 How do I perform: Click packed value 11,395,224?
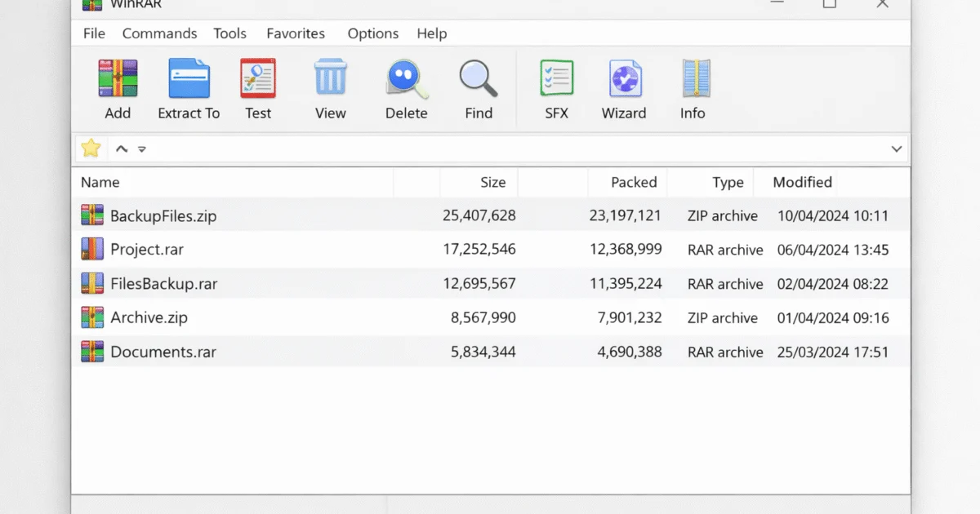coord(626,284)
